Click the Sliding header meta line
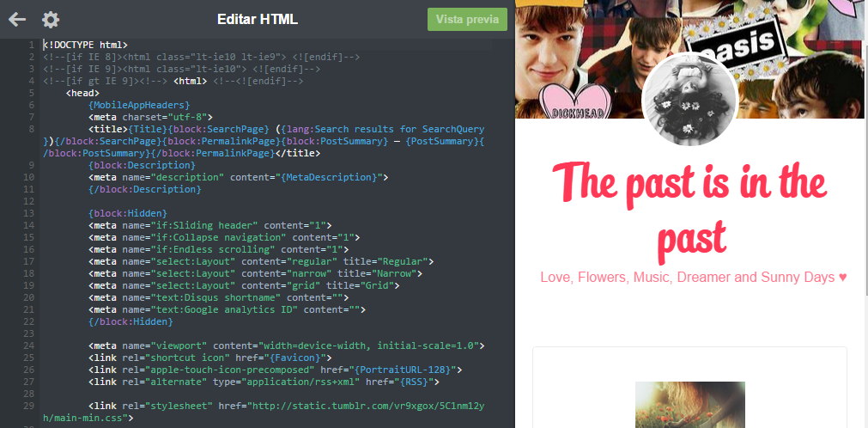868x428 pixels. [x=209, y=225]
